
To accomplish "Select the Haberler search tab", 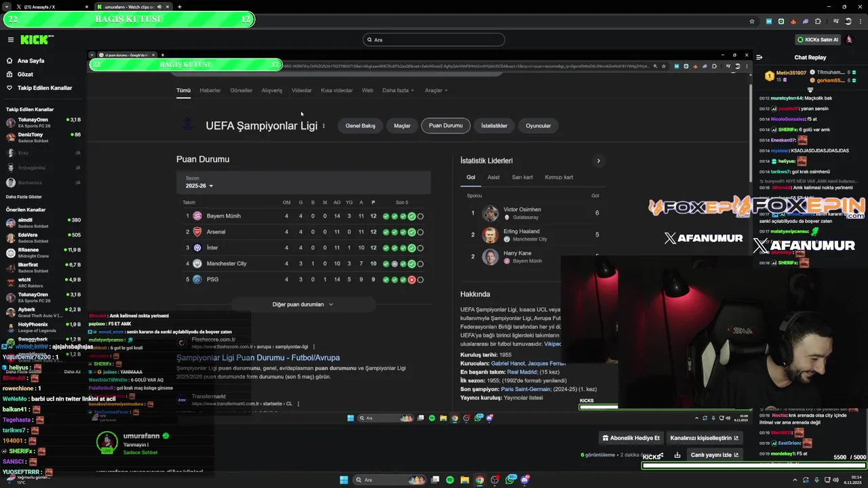I will 210,90.
